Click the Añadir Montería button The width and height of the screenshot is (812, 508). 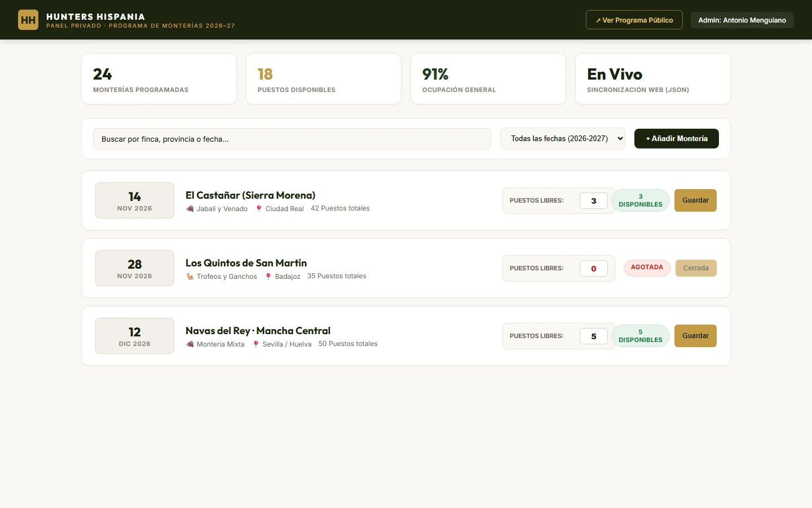[677, 138]
